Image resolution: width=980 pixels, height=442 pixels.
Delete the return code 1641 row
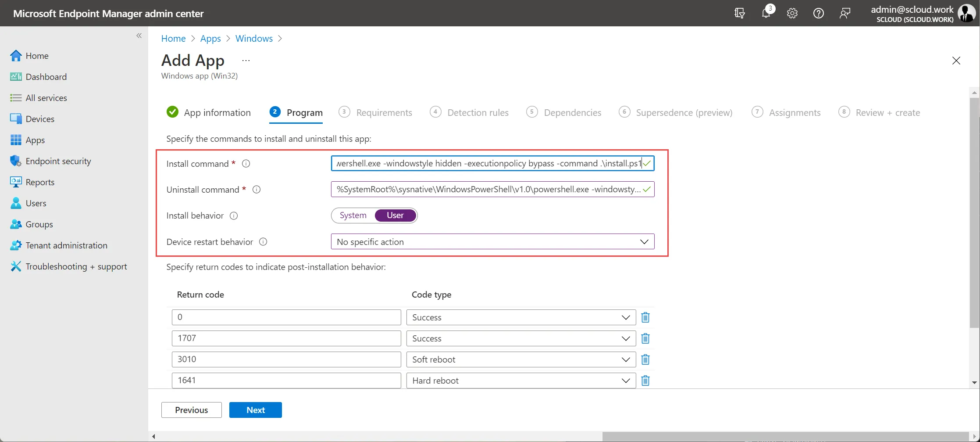coord(645,381)
